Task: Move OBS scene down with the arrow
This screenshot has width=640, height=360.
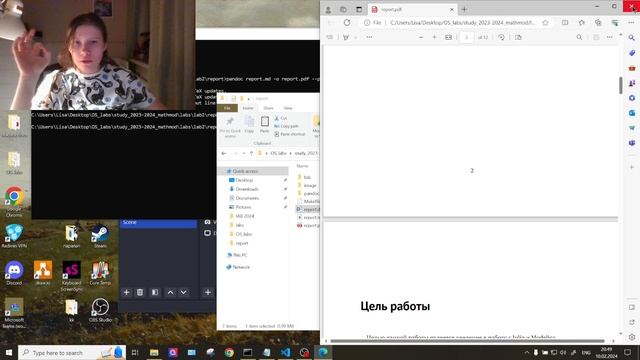Action: (184, 292)
